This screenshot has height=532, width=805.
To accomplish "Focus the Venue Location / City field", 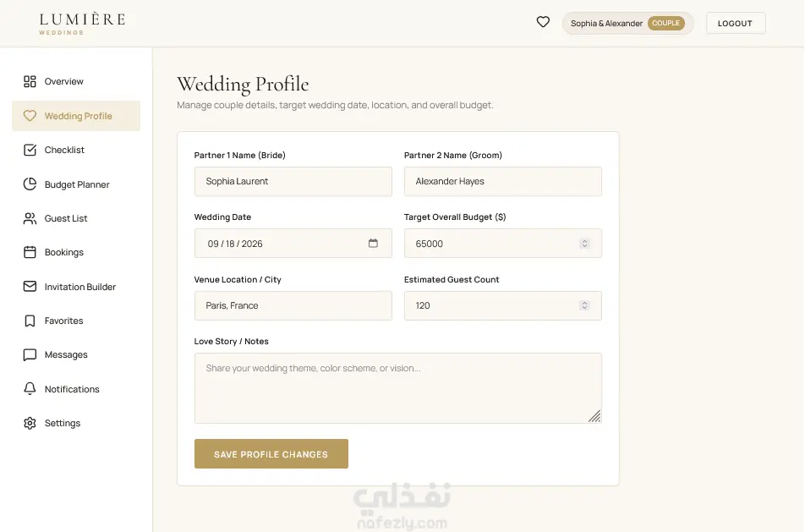I will point(293,305).
